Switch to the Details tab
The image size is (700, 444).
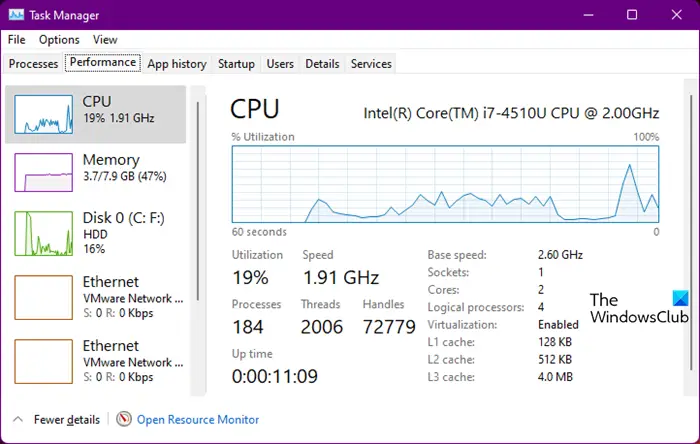(322, 64)
